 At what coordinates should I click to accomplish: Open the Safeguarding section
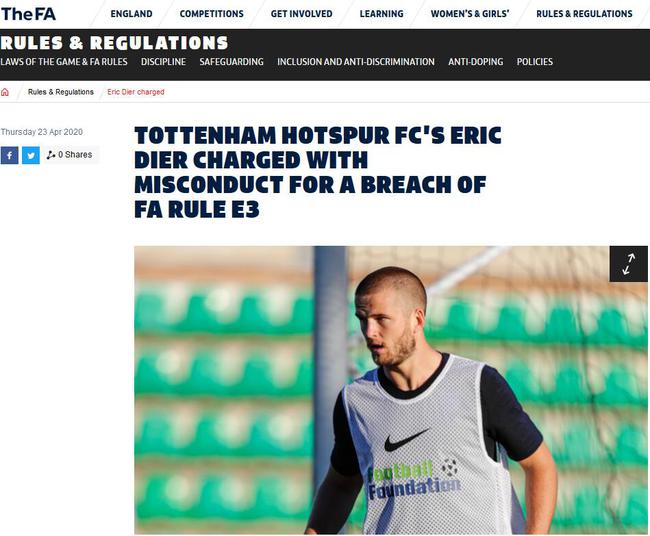(x=231, y=62)
